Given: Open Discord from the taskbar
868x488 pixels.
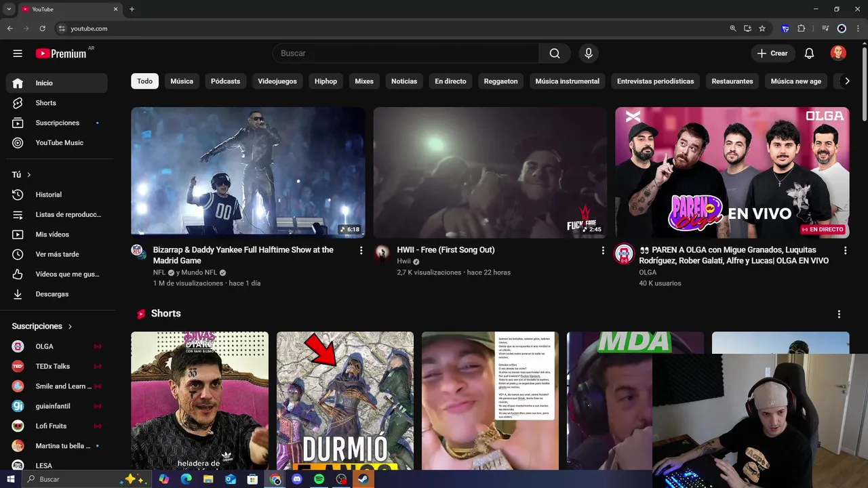Looking at the screenshot, I should (296, 479).
